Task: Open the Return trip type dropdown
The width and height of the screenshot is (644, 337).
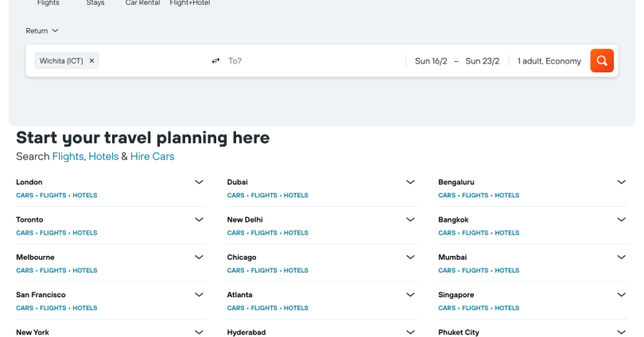Action: click(x=42, y=31)
